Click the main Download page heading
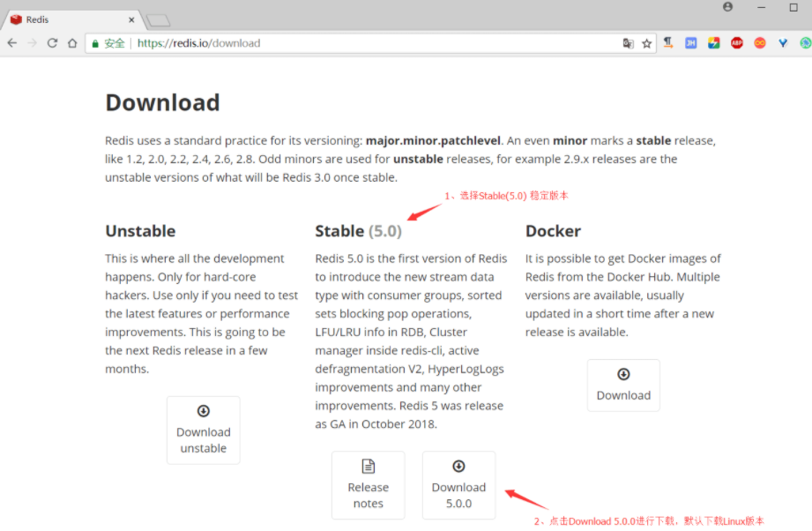Image resolution: width=812 pixels, height=531 pixels. click(x=162, y=102)
